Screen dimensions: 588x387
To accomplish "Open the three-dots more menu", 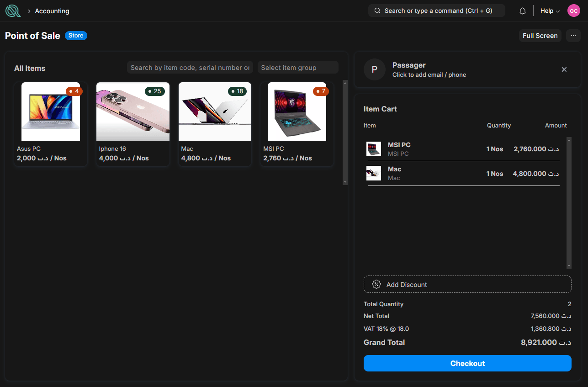I will 573,36.
